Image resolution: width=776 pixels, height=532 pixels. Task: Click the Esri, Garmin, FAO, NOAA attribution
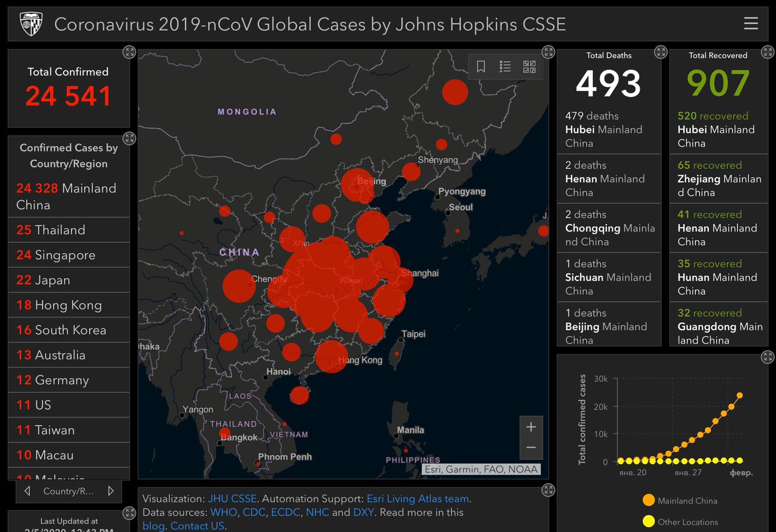(481, 469)
